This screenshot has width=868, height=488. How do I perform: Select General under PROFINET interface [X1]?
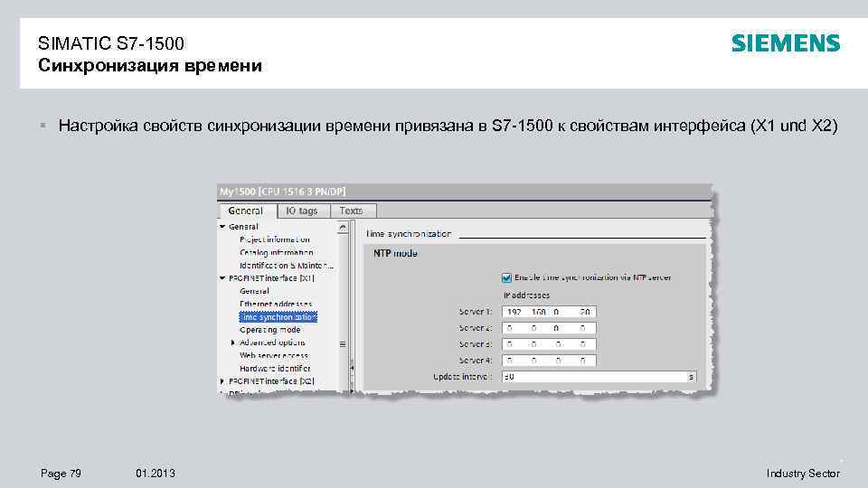254,291
